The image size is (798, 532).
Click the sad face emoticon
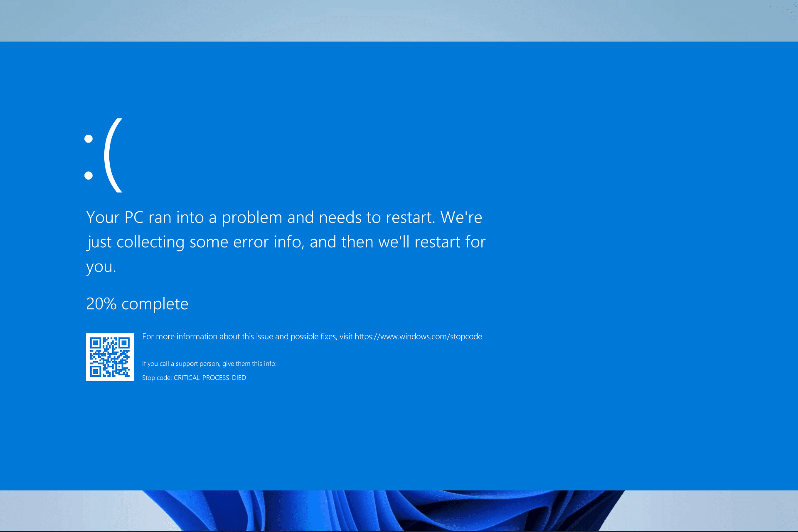pyautogui.click(x=103, y=155)
